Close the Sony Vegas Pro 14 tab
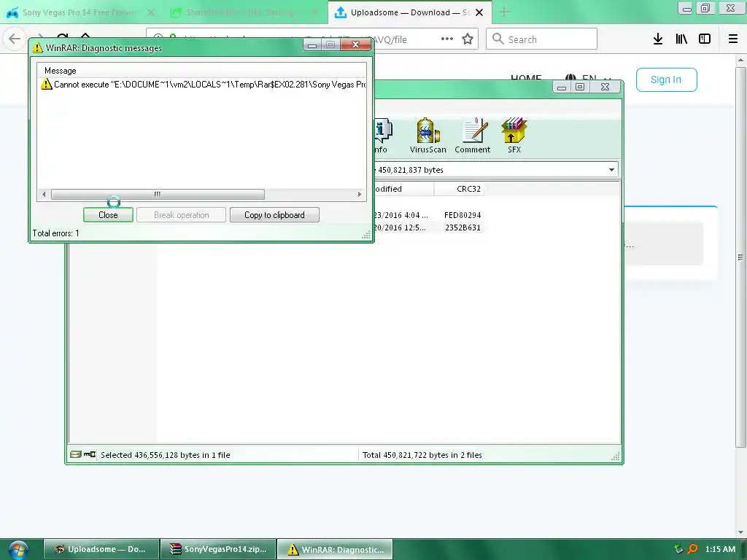 point(151,12)
